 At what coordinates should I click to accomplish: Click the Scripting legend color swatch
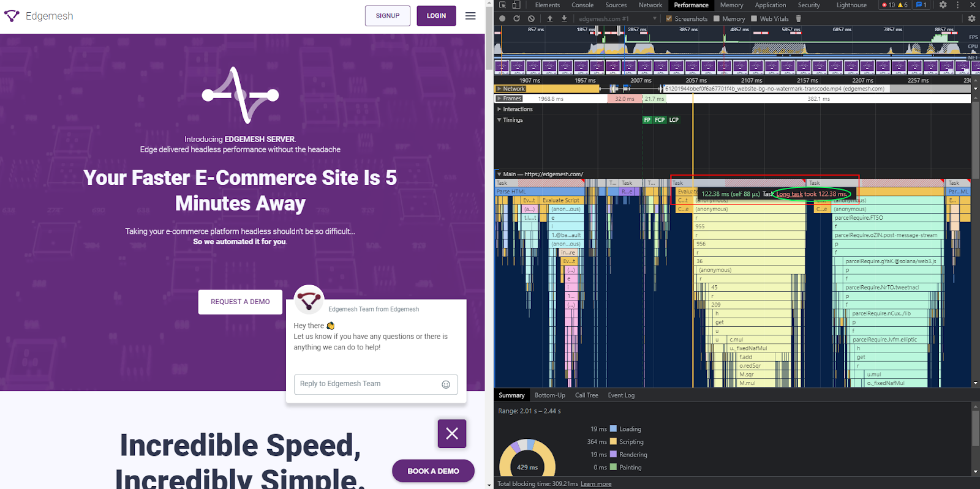613,441
